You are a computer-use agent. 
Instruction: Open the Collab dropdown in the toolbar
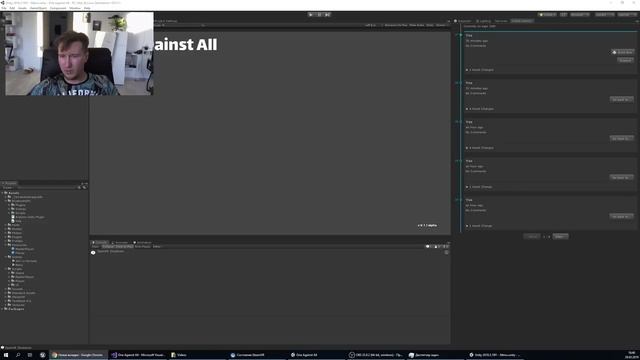coord(547,15)
